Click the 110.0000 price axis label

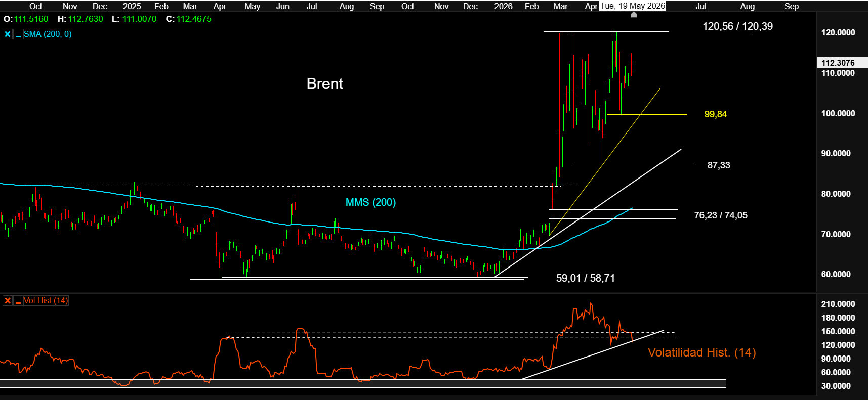[838, 73]
